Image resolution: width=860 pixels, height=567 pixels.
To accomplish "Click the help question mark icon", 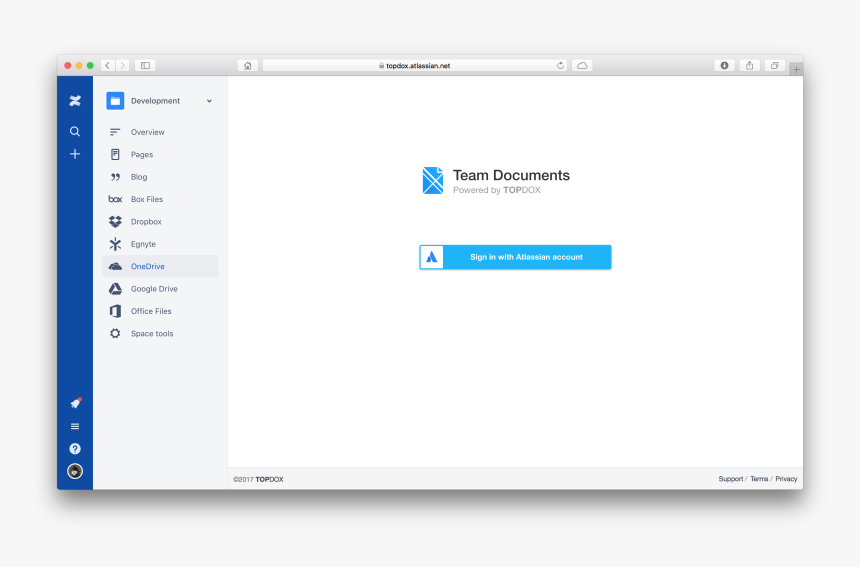I will [75, 449].
